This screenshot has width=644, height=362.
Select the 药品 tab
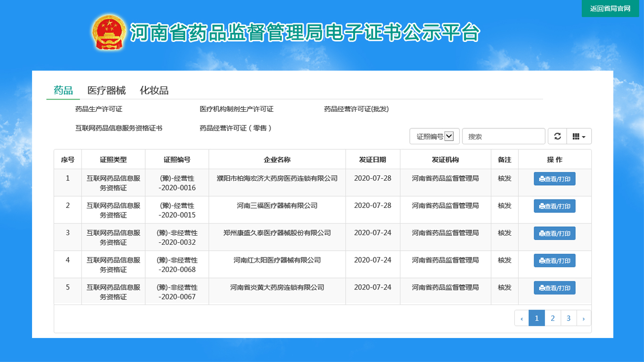(63, 90)
